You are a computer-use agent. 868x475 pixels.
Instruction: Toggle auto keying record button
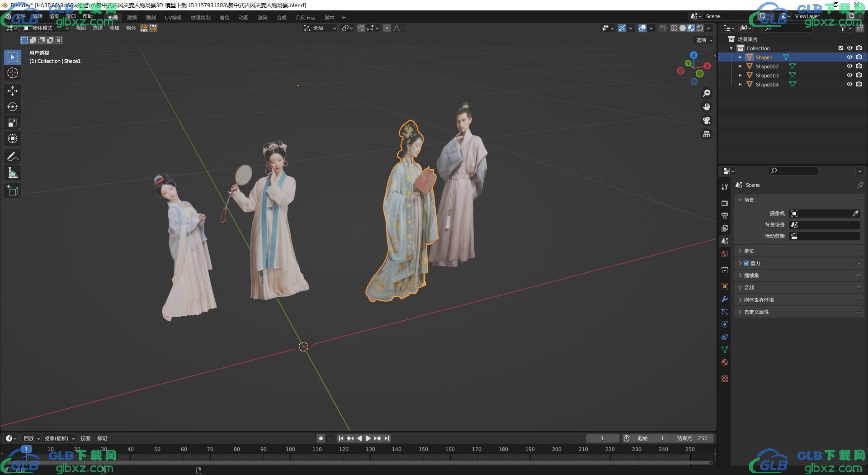click(x=321, y=438)
